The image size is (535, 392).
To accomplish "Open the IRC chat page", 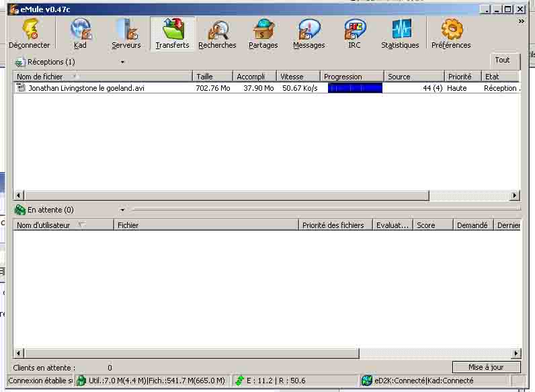I will click(354, 34).
